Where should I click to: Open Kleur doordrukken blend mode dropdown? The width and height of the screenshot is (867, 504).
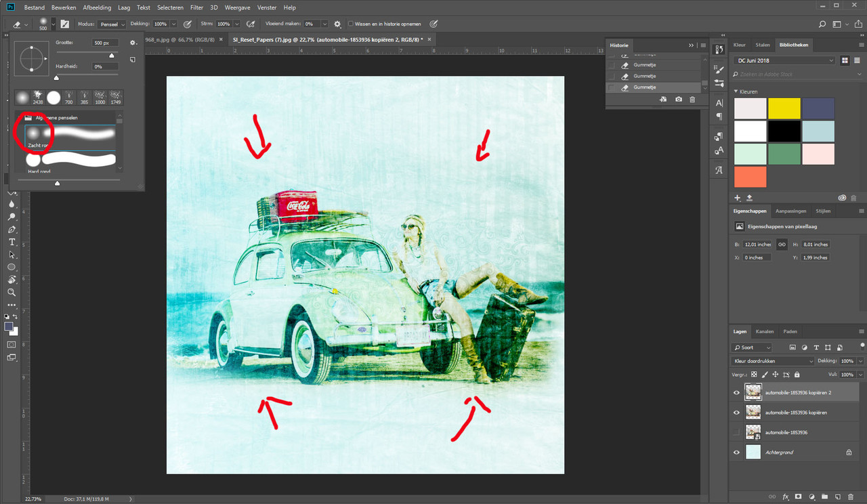click(x=772, y=361)
